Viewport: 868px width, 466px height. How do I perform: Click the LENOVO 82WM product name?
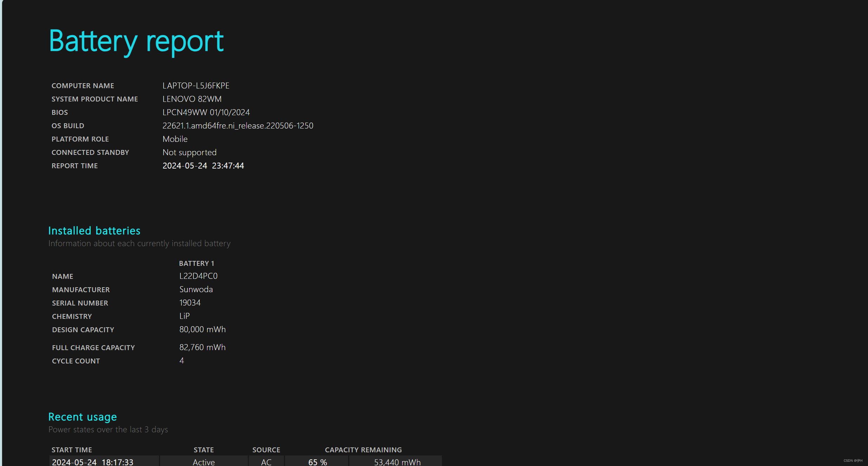pos(192,99)
